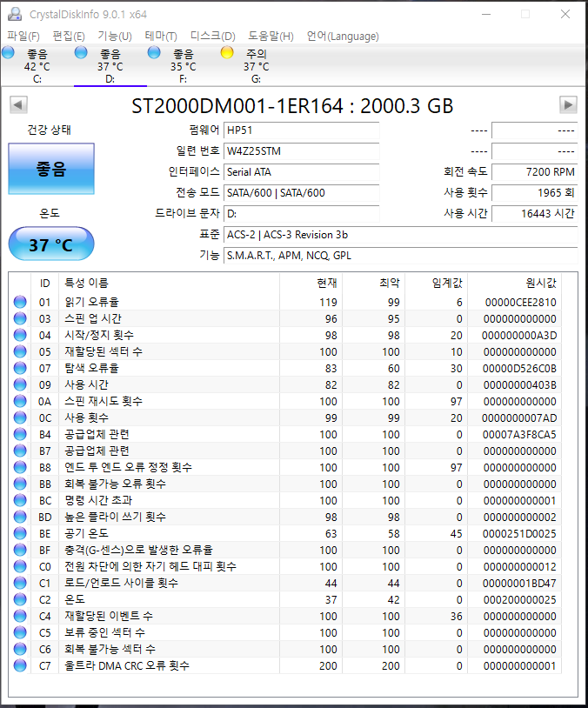Click the rotation speed value 7200 RPM
588x708 pixels.
pos(535,172)
